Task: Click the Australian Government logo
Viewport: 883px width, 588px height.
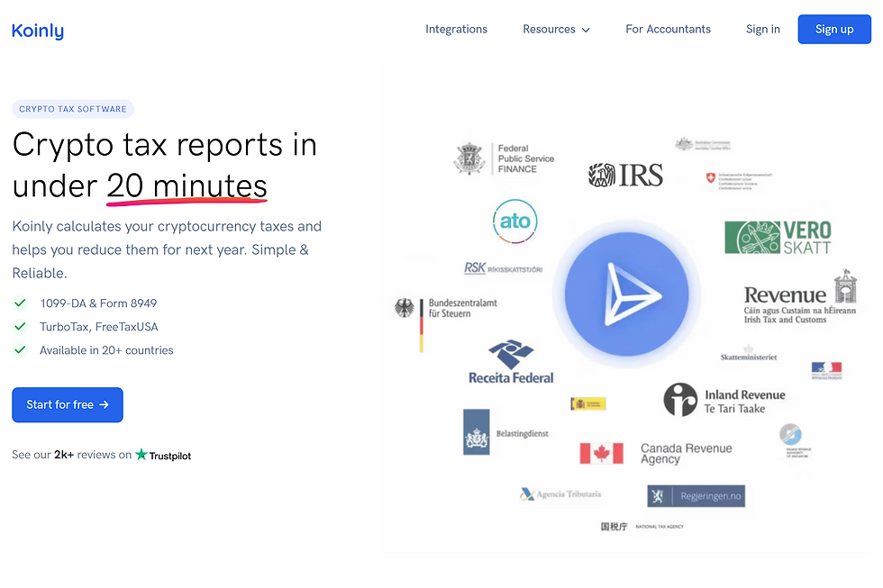Action: (x=703, y=144)
